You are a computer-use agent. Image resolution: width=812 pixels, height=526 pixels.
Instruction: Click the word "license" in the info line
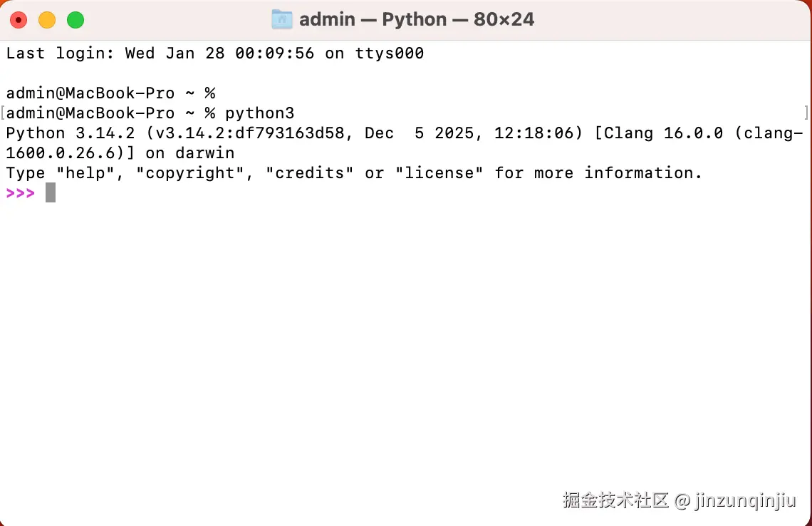[439, 172]
